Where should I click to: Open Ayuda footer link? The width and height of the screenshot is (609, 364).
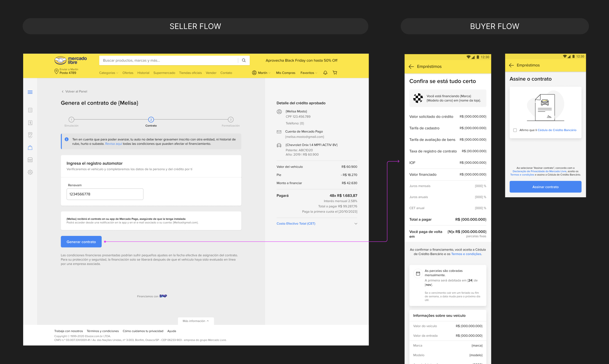[172, 331]
